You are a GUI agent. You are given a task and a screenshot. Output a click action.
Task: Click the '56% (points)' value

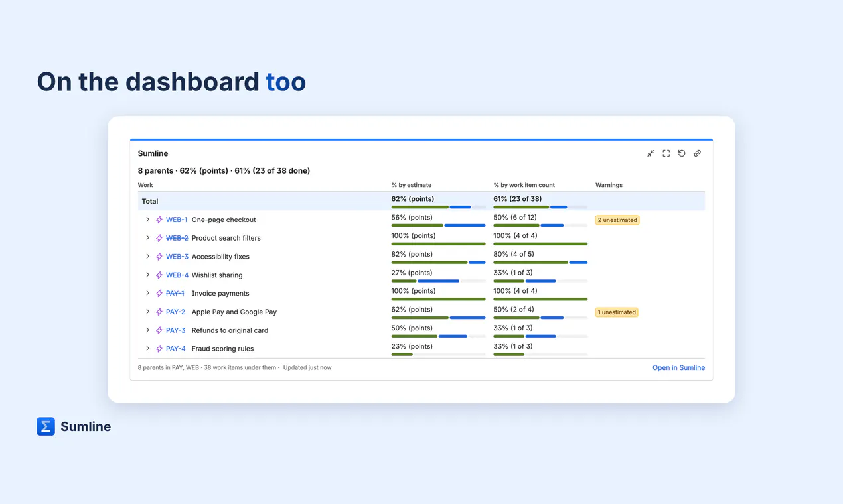click(412, 217)
